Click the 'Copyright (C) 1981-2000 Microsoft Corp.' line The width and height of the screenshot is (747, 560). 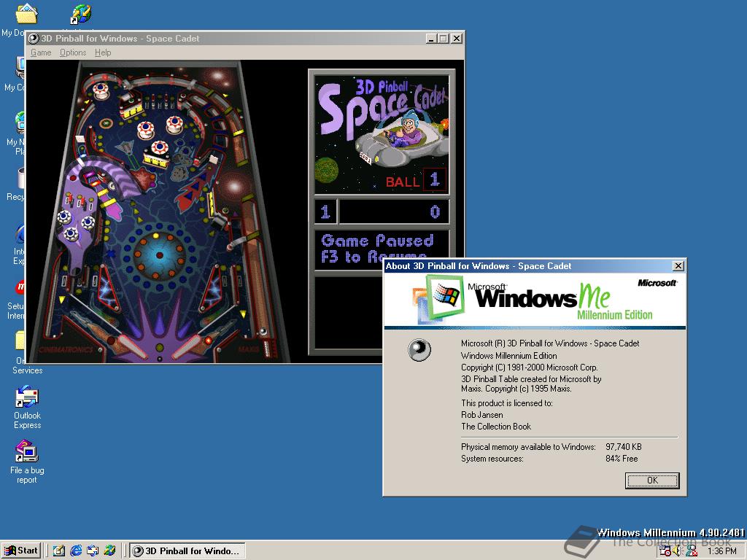pos(529,367)
